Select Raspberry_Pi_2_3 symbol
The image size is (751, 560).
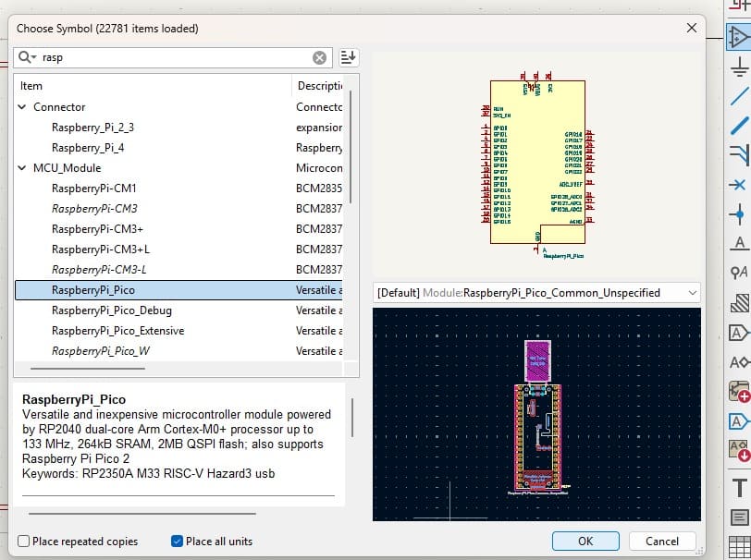pos(92,128)
